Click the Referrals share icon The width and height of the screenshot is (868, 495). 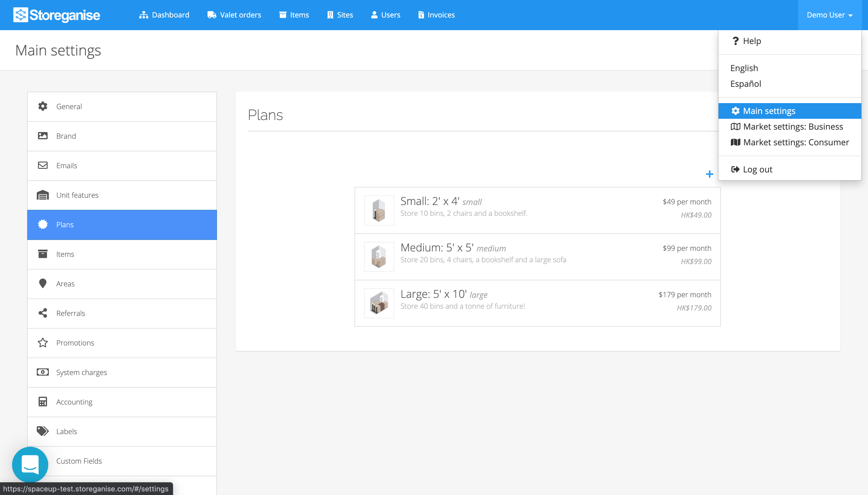coord(42,313)
